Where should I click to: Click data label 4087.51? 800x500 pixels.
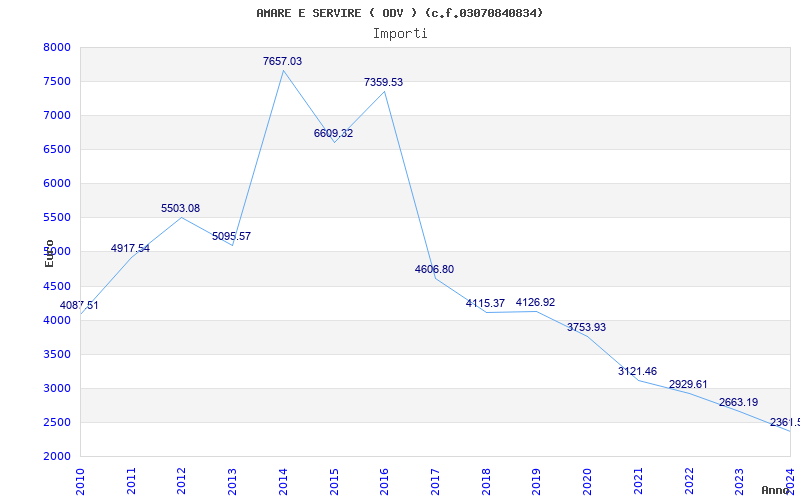pyautogui.click(x=79, y=306)
